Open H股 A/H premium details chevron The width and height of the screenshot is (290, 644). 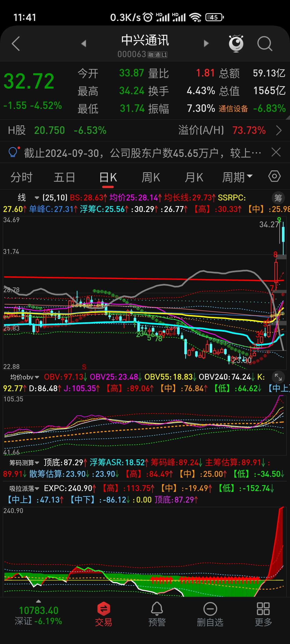click(x=279, y=131)
